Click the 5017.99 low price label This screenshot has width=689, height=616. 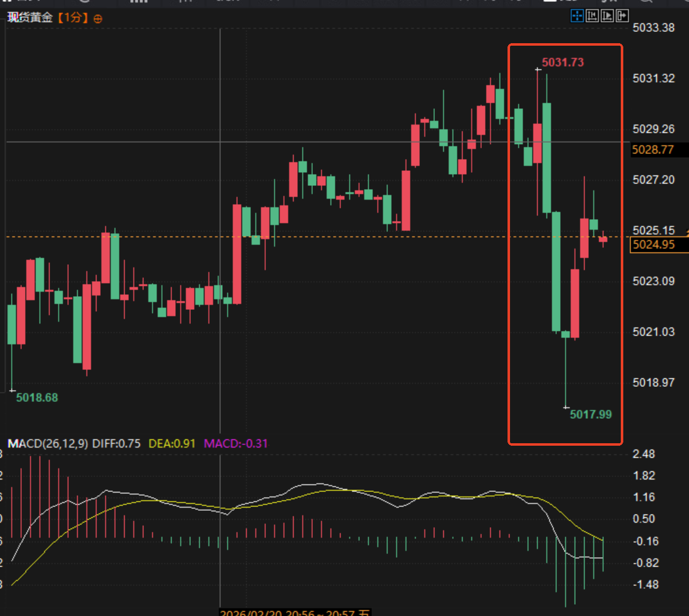pos(591,414)
